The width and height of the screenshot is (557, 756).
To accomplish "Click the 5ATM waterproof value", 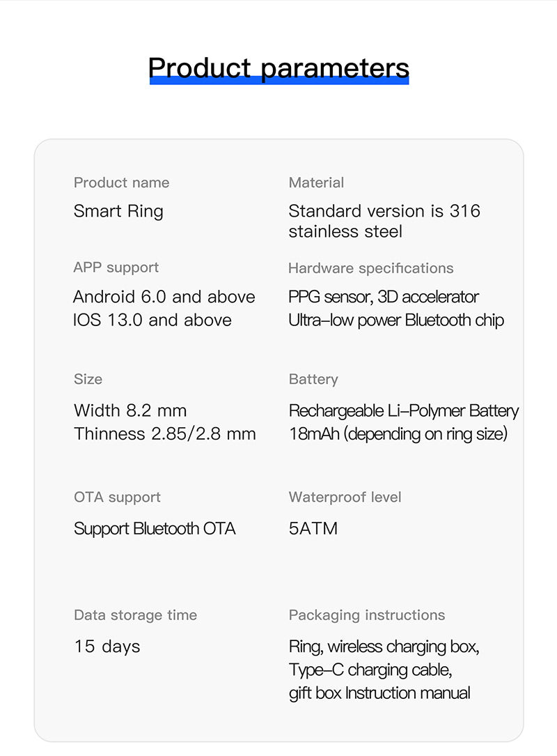I will [313, 529].
